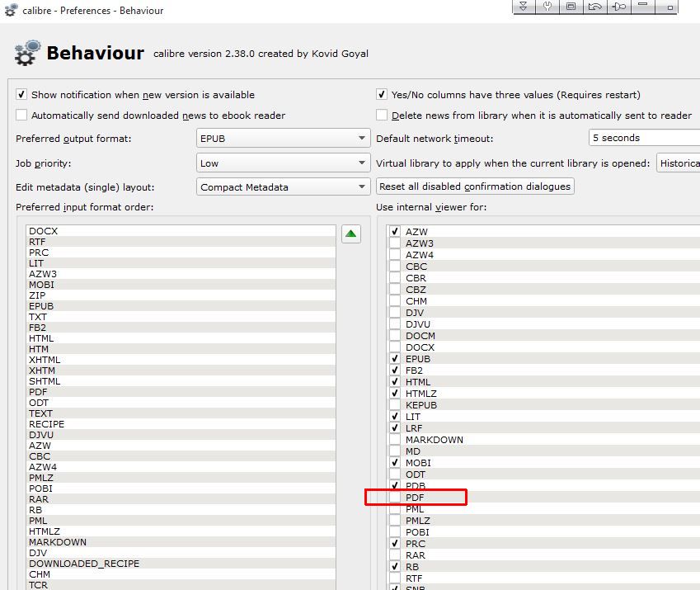Screen dimensions: 700x590
Task: Select TXT in input format order list
Action: point(181,317)
